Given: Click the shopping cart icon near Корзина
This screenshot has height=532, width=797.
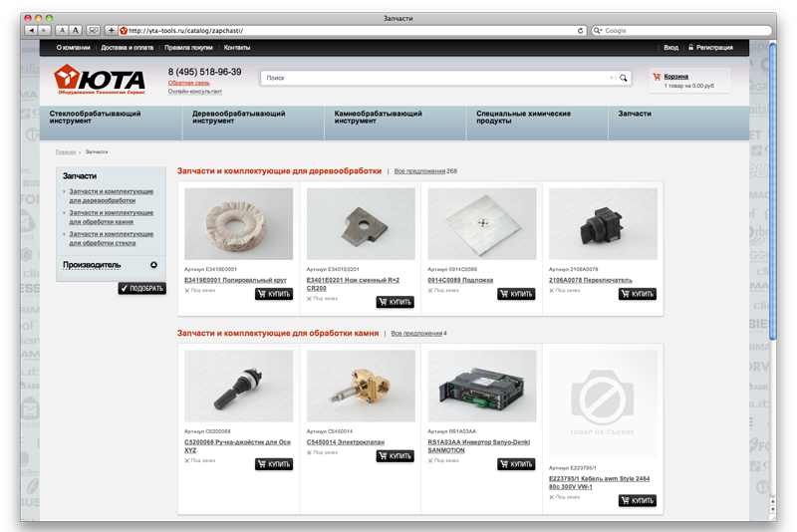Looking at the screenshot, I should pos(657,77).
